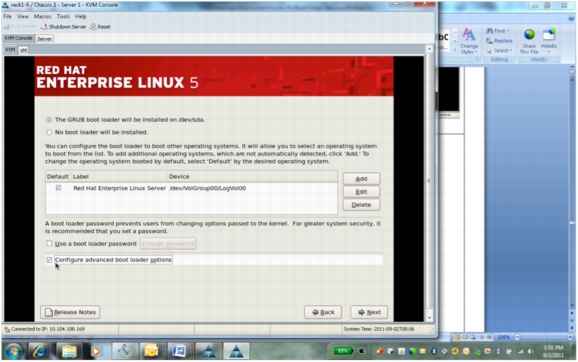This screenshot has width=578, height=362.
Task: Open the Tools menu in KVM Console
Action: (x=63, y=16)
